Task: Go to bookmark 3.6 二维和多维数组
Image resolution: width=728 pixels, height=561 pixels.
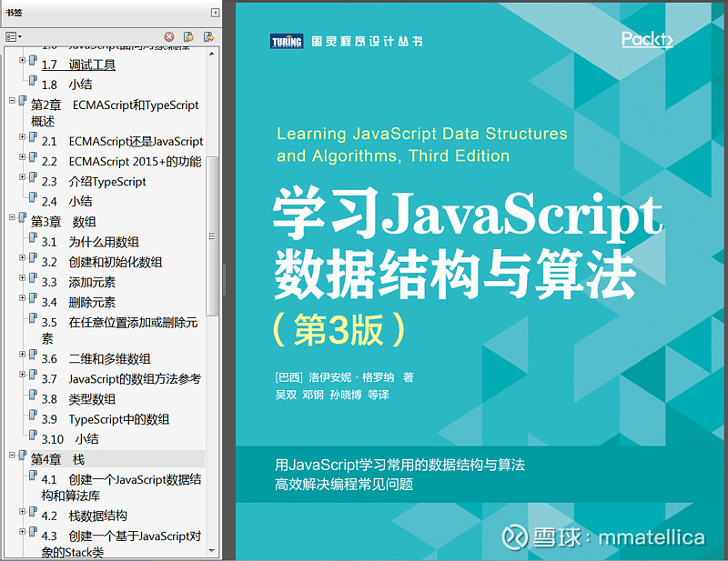Action: 96,359
